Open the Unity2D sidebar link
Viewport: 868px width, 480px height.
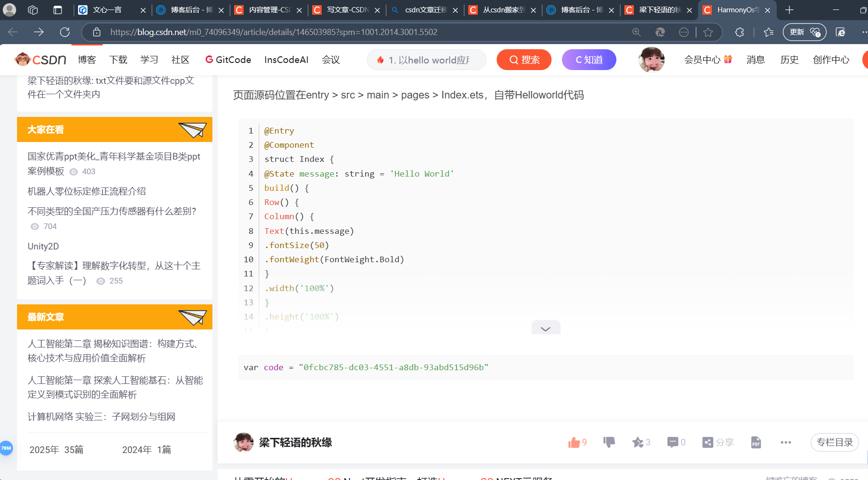coord(43,246)
